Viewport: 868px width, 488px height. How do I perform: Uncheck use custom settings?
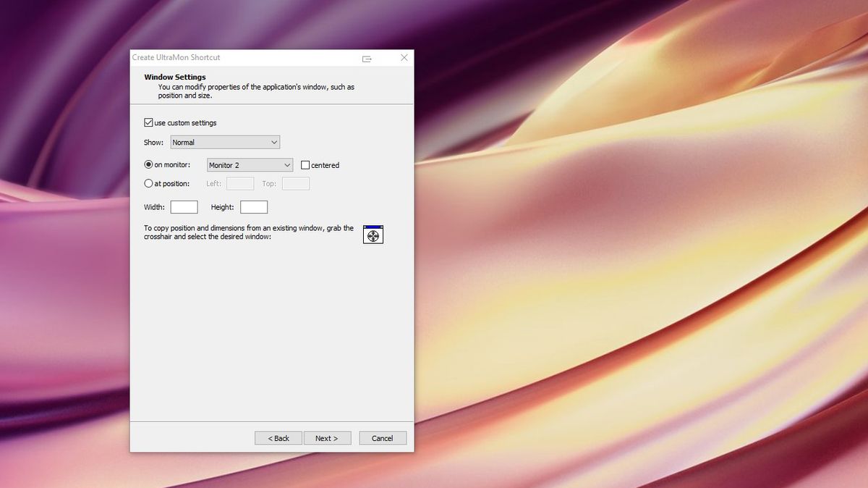click(148, 122)
